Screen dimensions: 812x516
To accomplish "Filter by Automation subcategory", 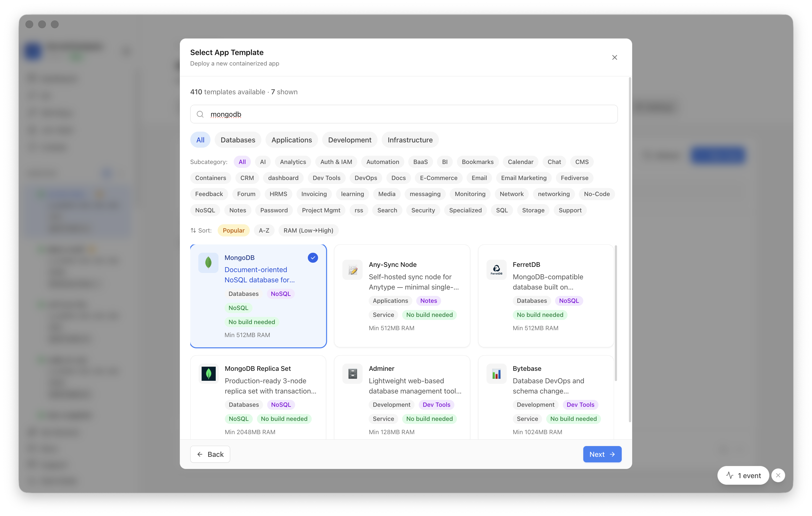I will [x=382, y=162].
